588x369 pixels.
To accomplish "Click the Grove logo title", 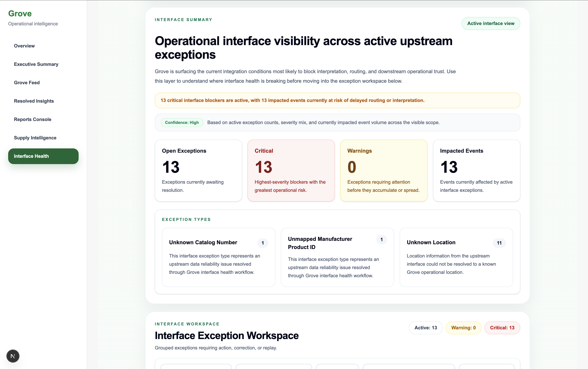I will pyautogui.click(x=20, y=13).
